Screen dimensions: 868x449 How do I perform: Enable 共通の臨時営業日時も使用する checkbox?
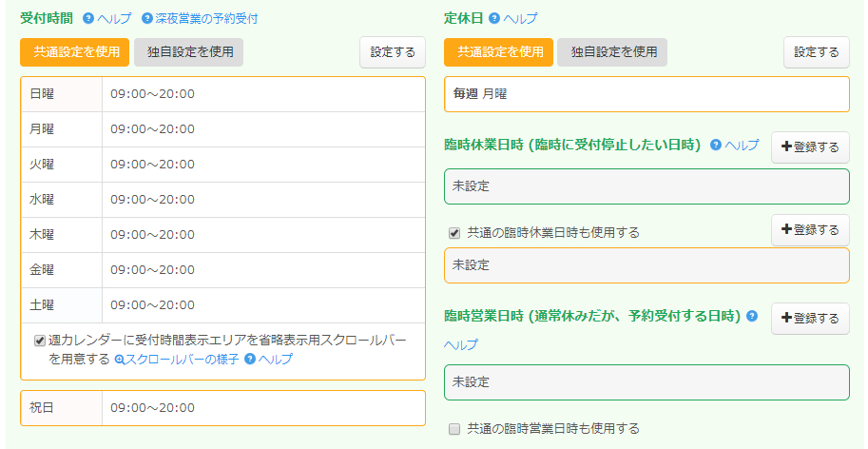pos(454,429)
